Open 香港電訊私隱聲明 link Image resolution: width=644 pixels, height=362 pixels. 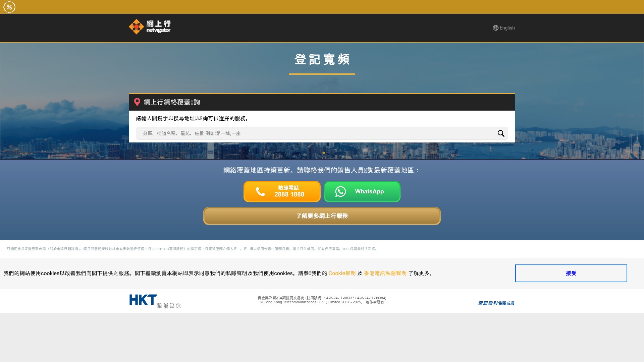(385, 273)
